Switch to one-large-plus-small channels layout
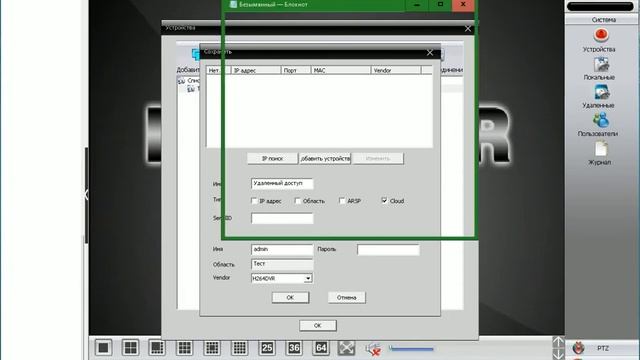 pyautogui.click(x=157, y=348)
